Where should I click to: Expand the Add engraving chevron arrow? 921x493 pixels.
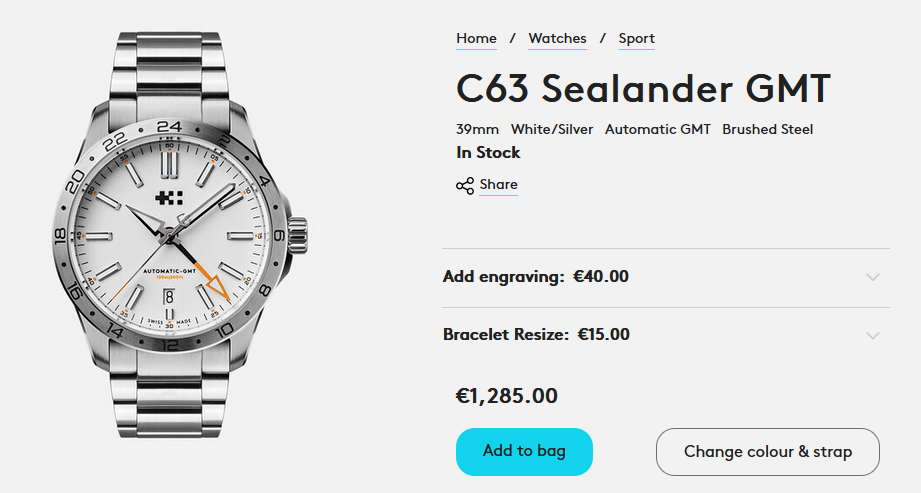point(873,277)
